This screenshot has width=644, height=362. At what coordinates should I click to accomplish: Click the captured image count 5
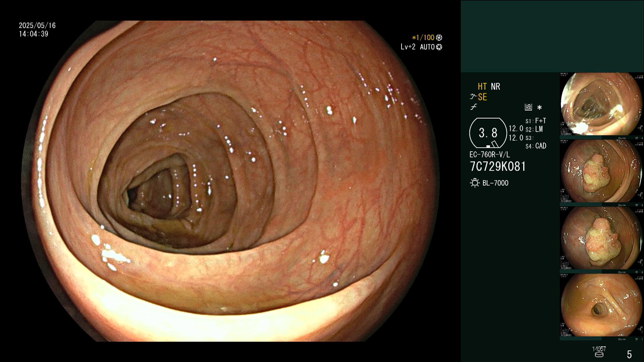pos(629,354)
